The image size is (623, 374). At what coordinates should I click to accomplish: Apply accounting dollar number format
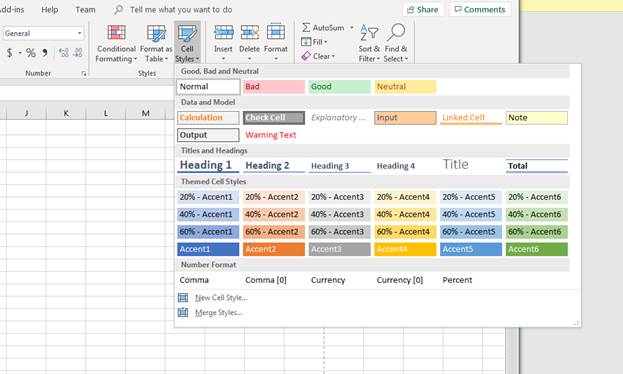click(x=10, y=52)
